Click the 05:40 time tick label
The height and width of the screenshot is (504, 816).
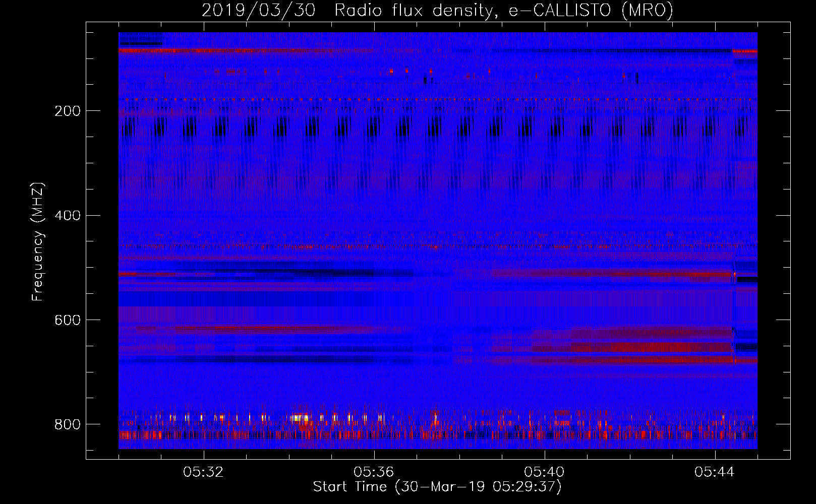(x=544, y=472)
